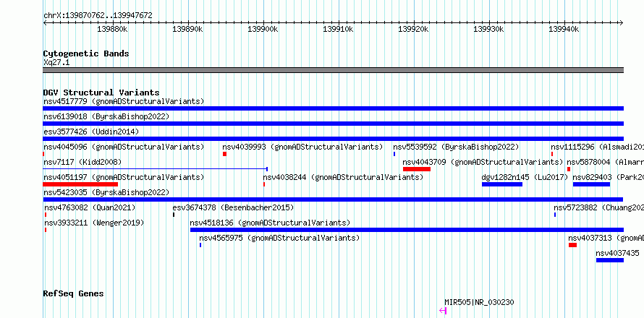Screen dimensions: 644x318
Task: Click the nsv4045096 red marker
Action: [x=43, y=154]
